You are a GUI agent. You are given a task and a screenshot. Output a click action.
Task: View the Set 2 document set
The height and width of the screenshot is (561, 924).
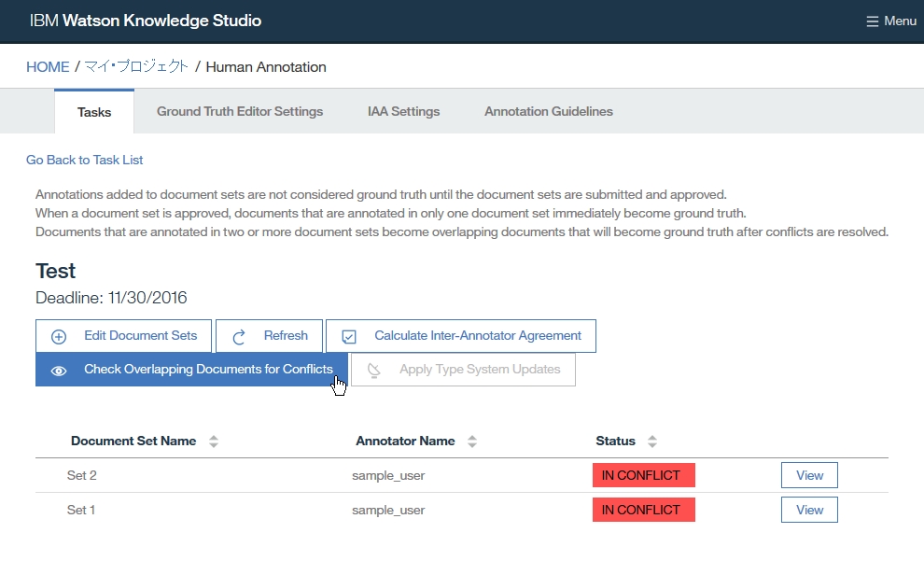coord(809,475)
